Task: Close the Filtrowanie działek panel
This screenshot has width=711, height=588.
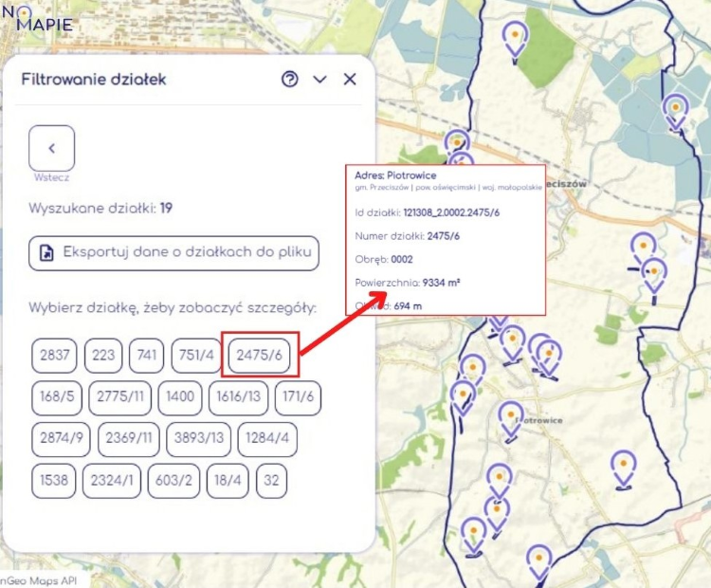Action: [x=350, y=80]
